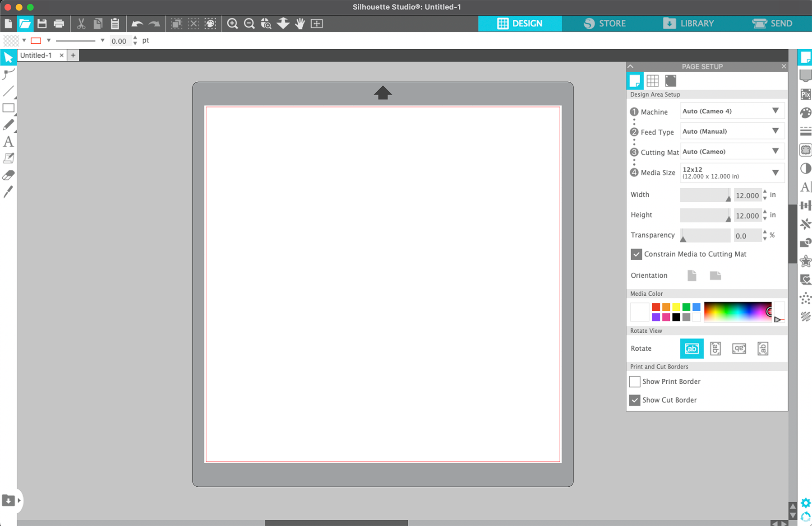
Task: Disable Show Cut Border
Action: click(635, 400)
